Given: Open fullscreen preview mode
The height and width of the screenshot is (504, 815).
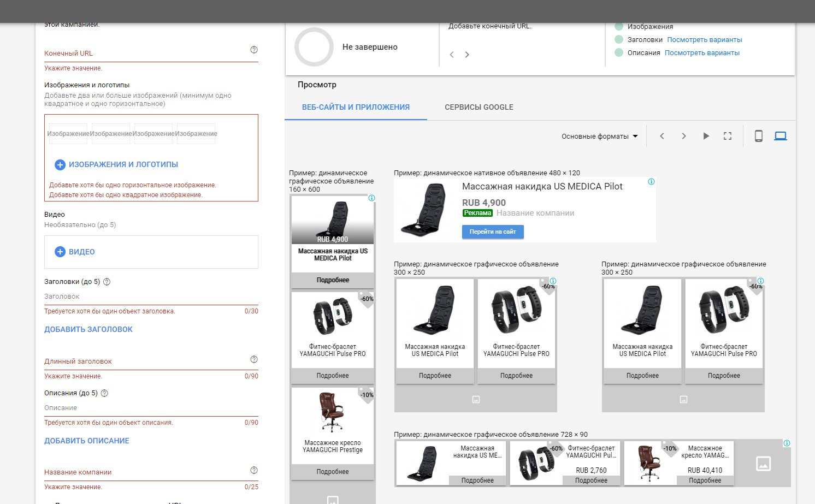Looking at the screenshot, I should 728,136.
